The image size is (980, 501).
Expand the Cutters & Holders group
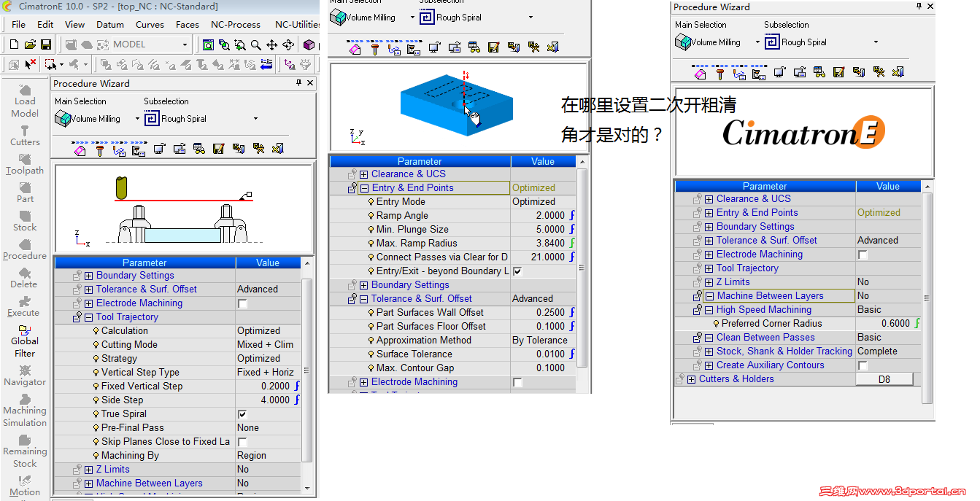point(692,379)
